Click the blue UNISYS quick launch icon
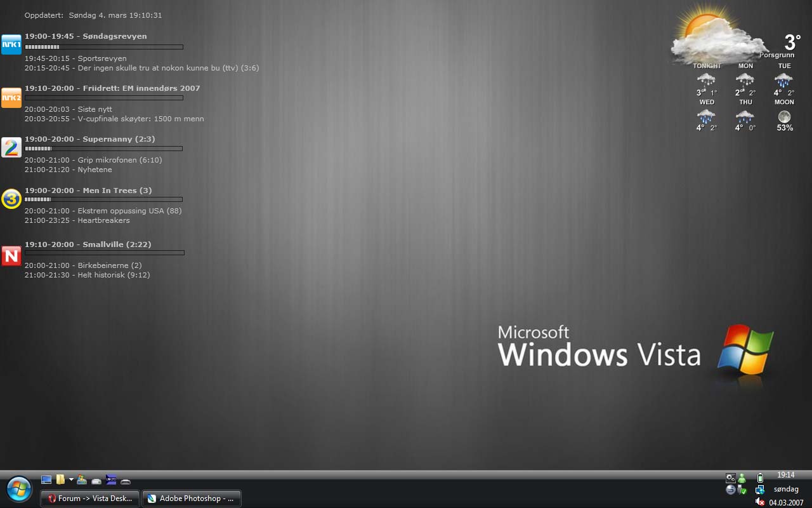812x508 pixels. point(111,479)
